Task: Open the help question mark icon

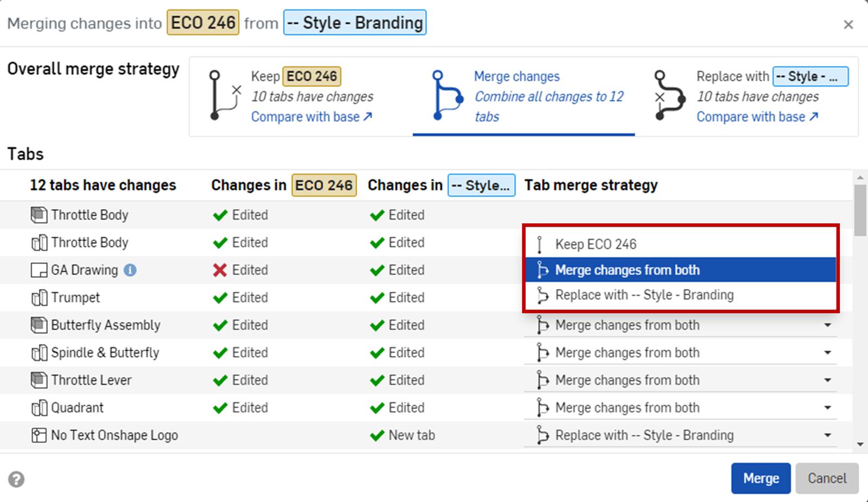Action: click(16, 479)
